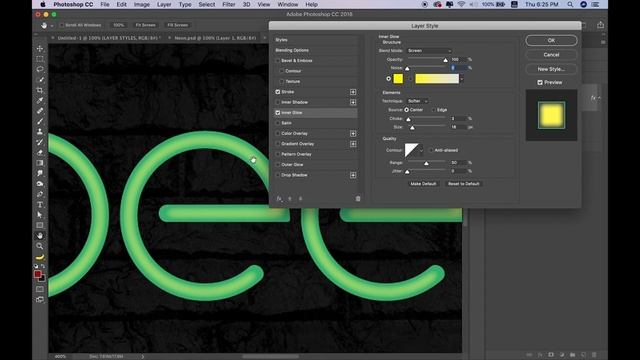Screen dimensions: 640x360
Task: Click the Make Default button
Action: 423,184
